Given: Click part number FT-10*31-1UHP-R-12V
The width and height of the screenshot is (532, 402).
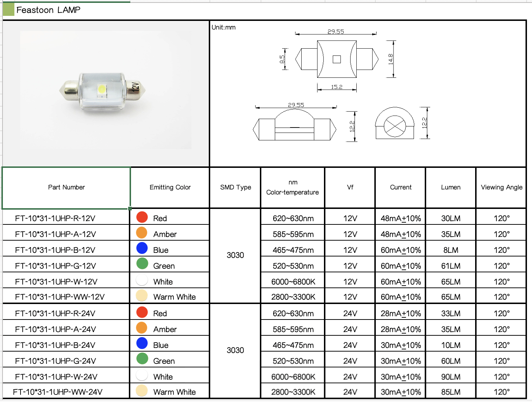Looking at the screenshot, I should 55,218.
